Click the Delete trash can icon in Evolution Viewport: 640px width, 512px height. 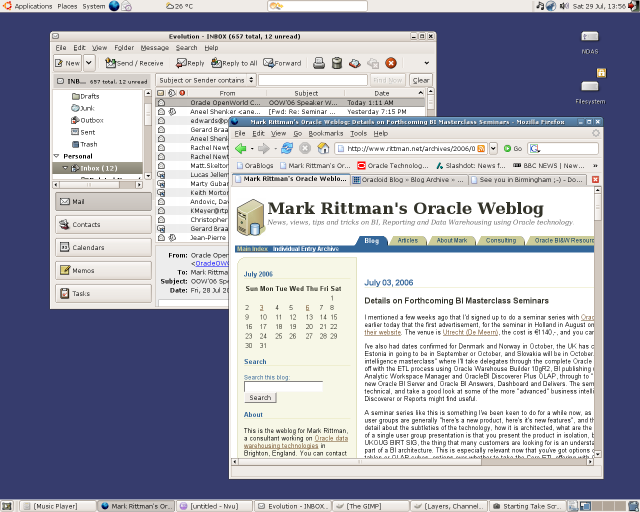pyautogui.click(x=337, y=63)
